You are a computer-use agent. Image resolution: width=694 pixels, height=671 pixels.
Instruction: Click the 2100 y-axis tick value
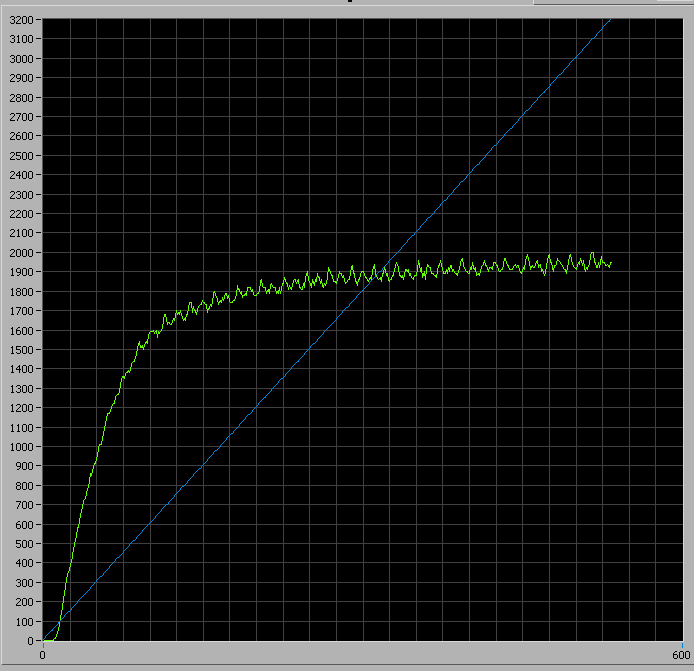pos(21,233)
